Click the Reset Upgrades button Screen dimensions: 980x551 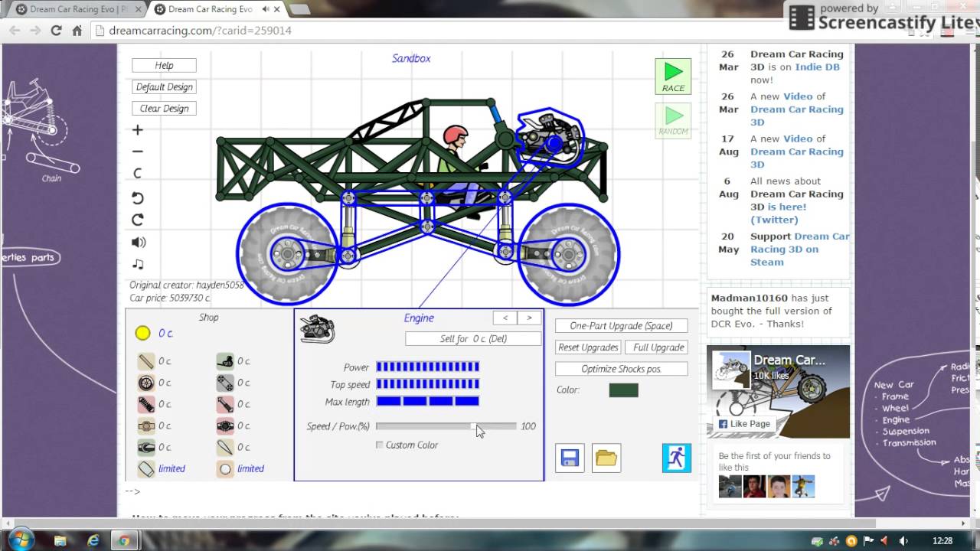point(588,347)
